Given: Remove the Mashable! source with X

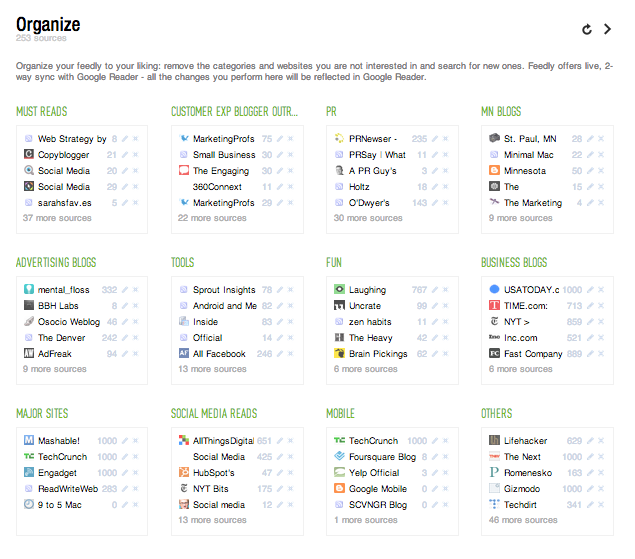Looking at the screenshot, I should [136, 441].
